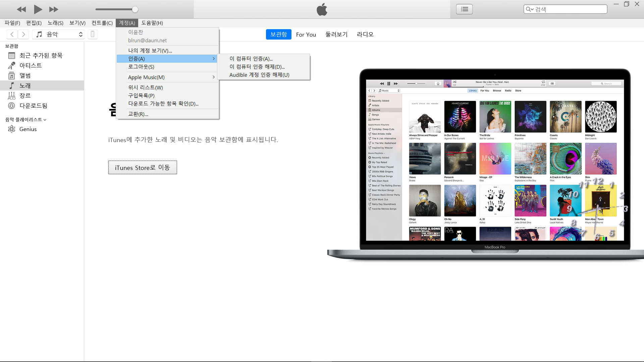Screen dimensions: 644x362
Task: Click the 검색 search field
Action: (x=565, y=9)
